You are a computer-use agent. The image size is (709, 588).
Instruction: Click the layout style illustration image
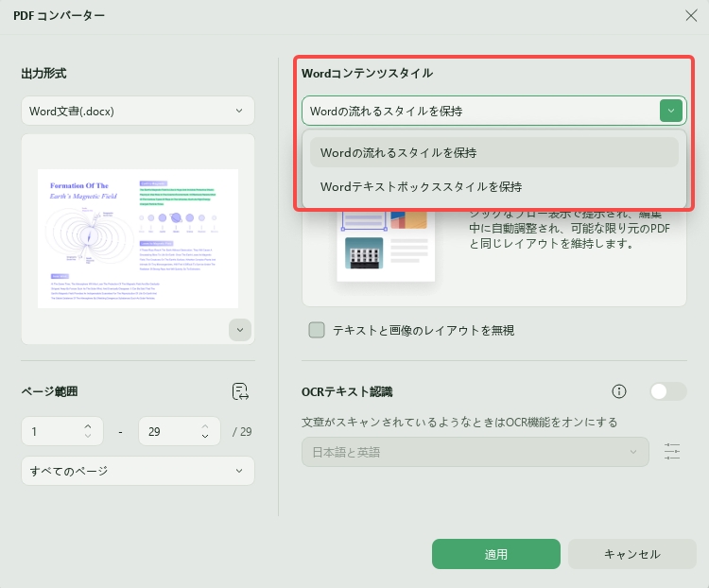386,247
